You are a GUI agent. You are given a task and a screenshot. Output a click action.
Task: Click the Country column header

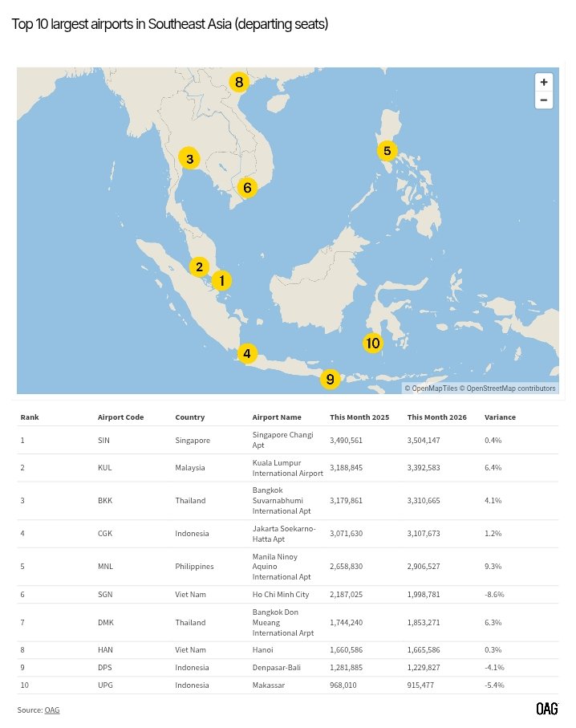(x=190, y=417)
